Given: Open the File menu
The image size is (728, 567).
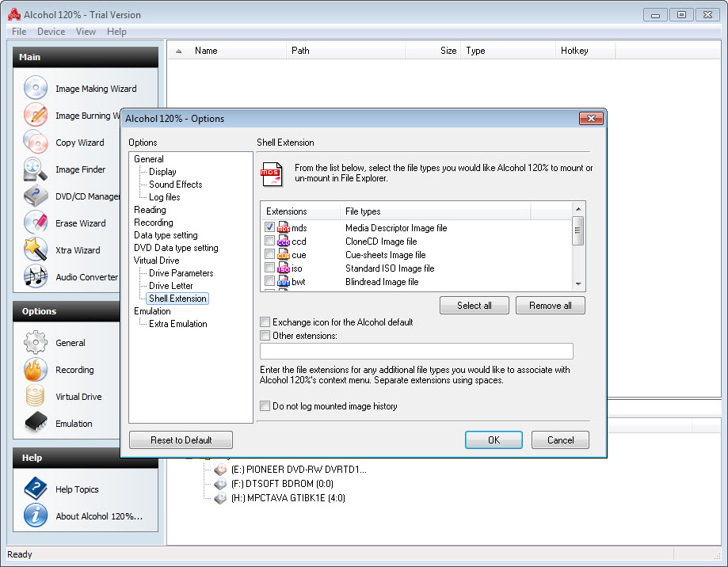Looking at the screenshot, I should [19, 32].
